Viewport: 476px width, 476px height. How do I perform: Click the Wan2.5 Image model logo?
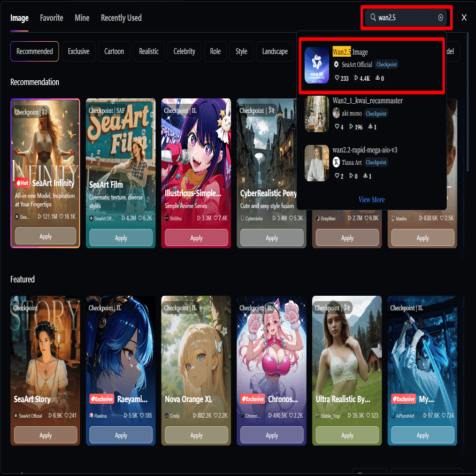click(317, 65)
